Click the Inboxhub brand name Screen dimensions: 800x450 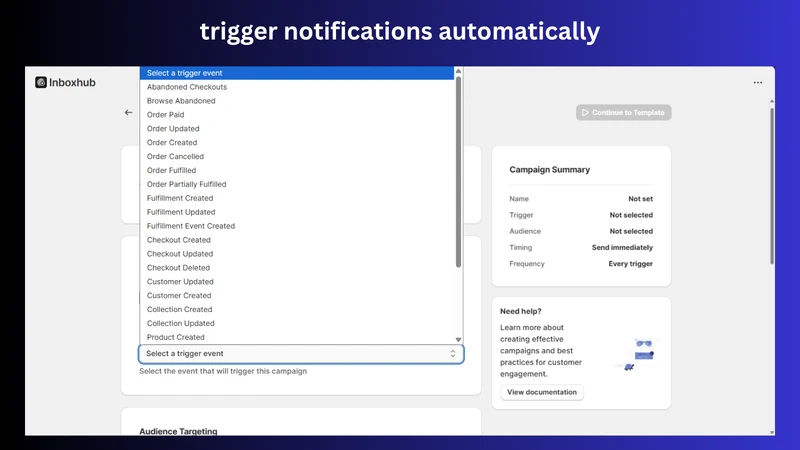point(72,83)
